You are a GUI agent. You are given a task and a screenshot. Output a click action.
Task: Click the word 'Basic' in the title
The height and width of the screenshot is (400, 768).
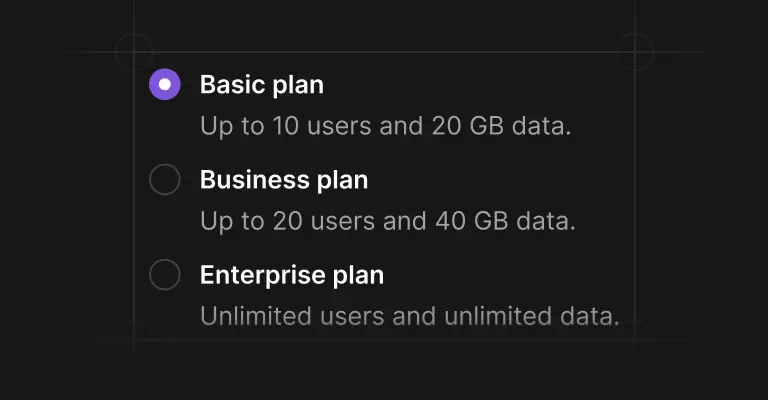[x=233, y=85]
